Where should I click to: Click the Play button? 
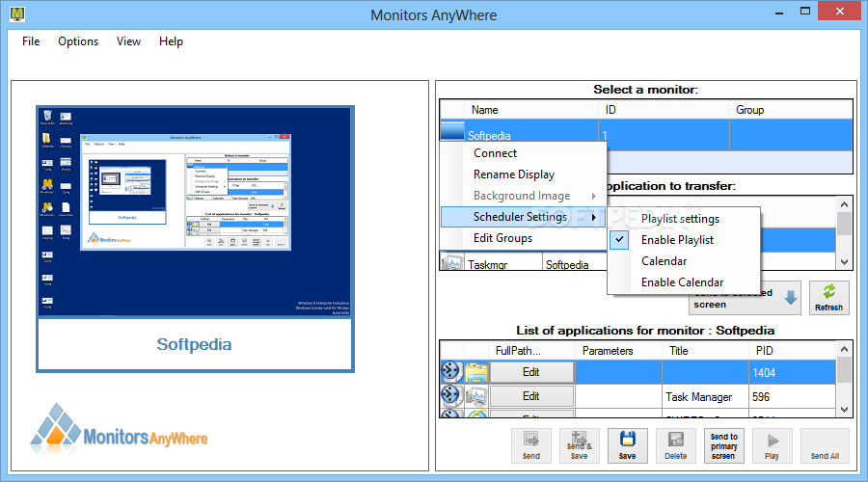click(772, 445)
